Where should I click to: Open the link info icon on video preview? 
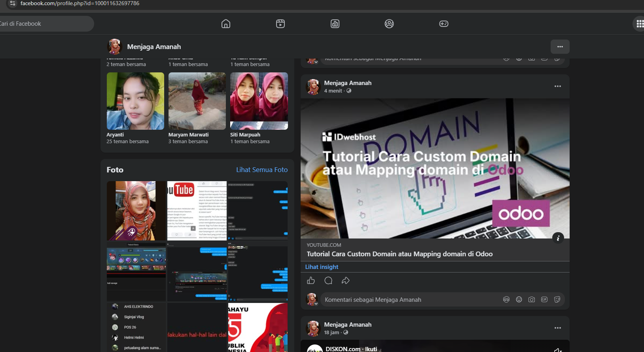tap(558, 238)
